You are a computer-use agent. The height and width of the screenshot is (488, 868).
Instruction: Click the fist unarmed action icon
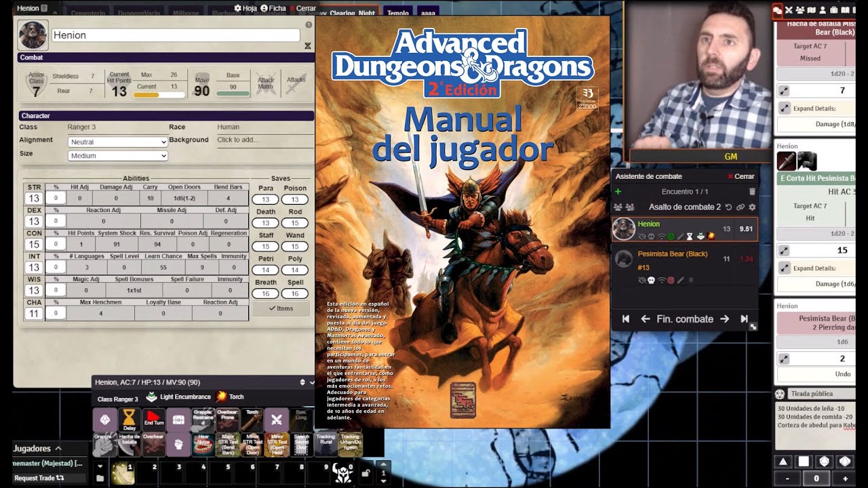[x=178, y=445]
